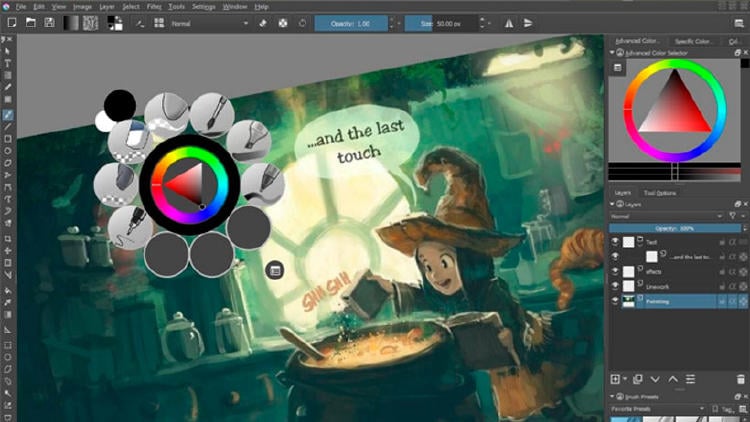Toggle visibility of the effects layer
750x422 pixels.
point(615,271)
